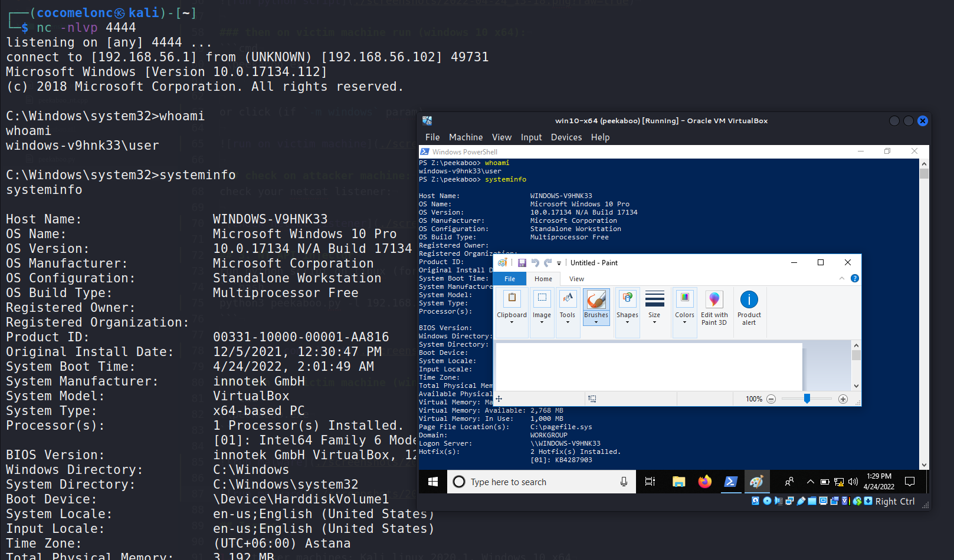Image resolution: width=954 pixels, height=560 pixels.
Task: Expand the Colors group dropdown
Action: 684,322
